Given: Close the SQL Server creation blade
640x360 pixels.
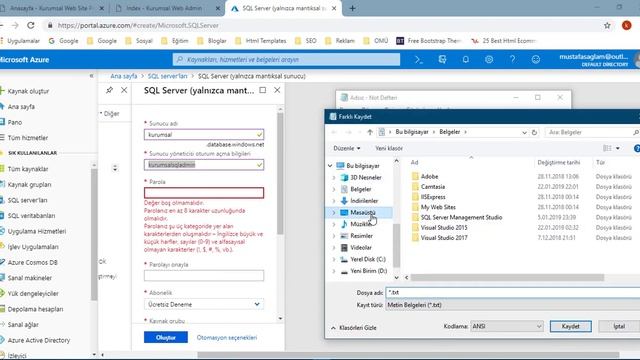Looking at the screenshot, I should [x=277, y=90].
